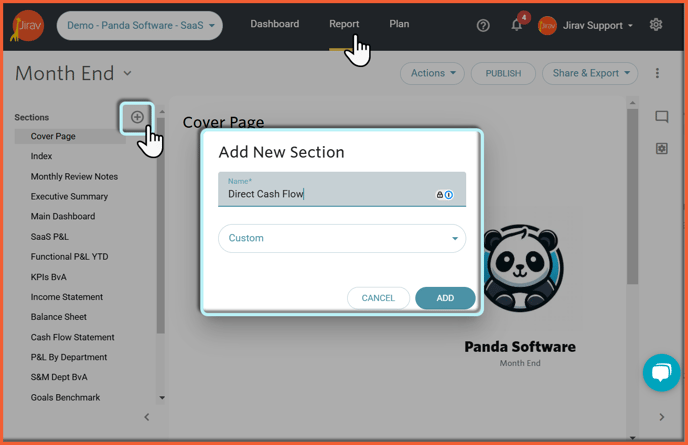Screen dimensions: 688x445
Task: Click the report page vertical scrollbar
Action: pyautogui.click(x=632, y=197)
